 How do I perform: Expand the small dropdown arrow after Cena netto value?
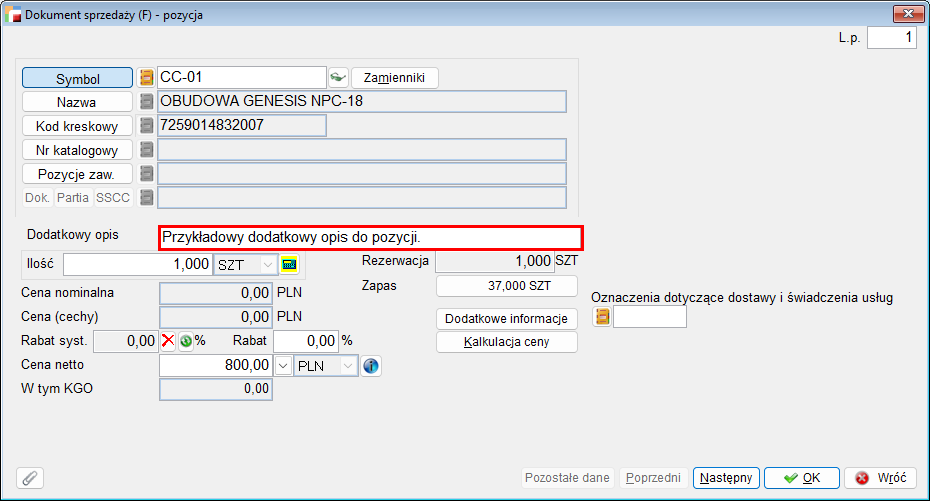pyautogui.click(x=282, y=366)
